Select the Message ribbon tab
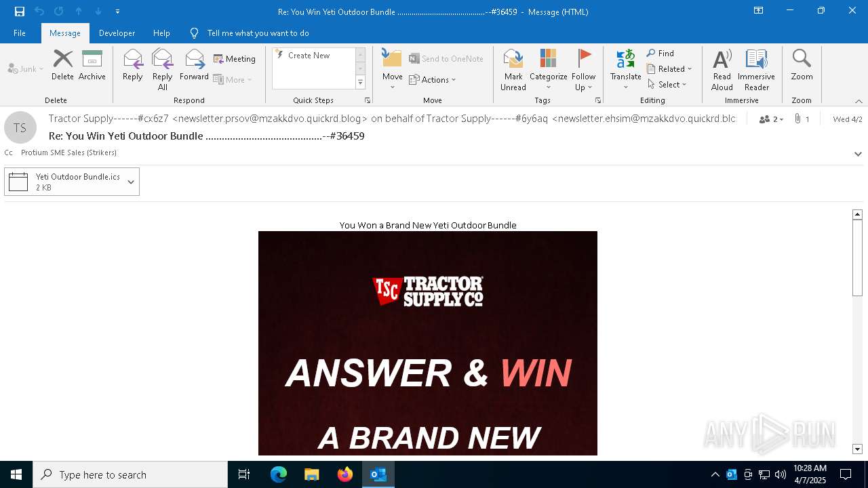 click(65, 33)
